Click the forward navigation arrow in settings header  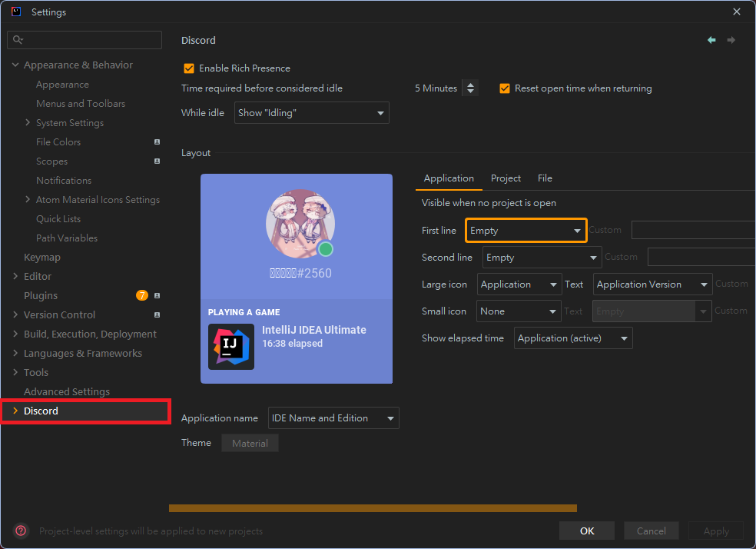tap(731, 39)
